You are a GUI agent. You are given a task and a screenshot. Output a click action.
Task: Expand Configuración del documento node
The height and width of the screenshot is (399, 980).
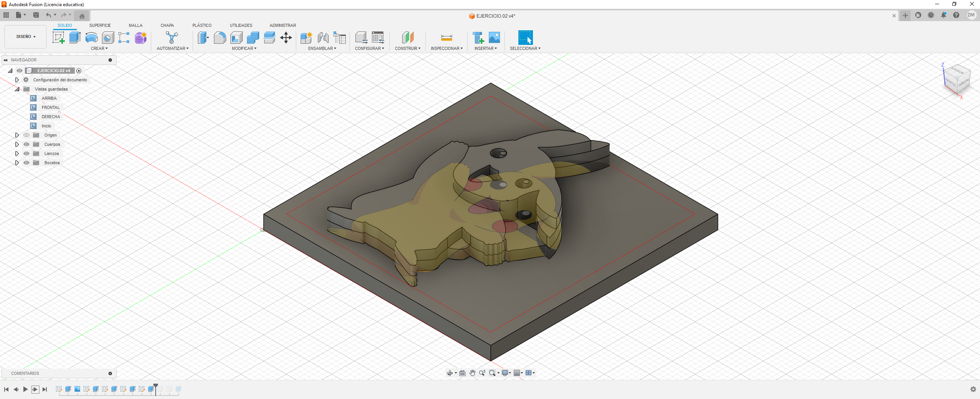point(17,80)
